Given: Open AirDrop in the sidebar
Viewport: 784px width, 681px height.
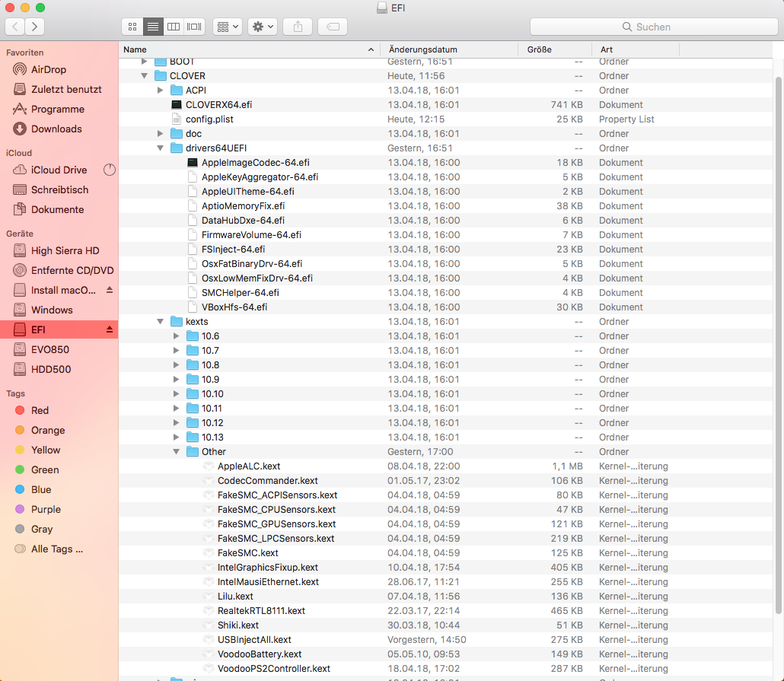Looking at the screenshot, I should (x=48, y=69).
